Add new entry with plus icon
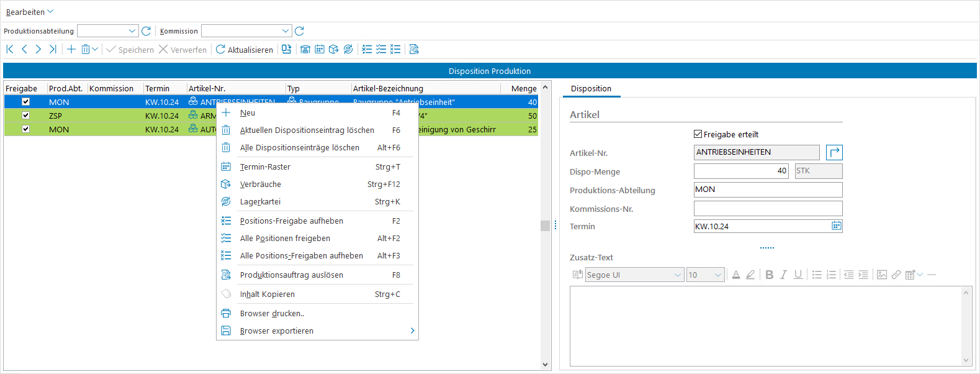 pos(71,49)
